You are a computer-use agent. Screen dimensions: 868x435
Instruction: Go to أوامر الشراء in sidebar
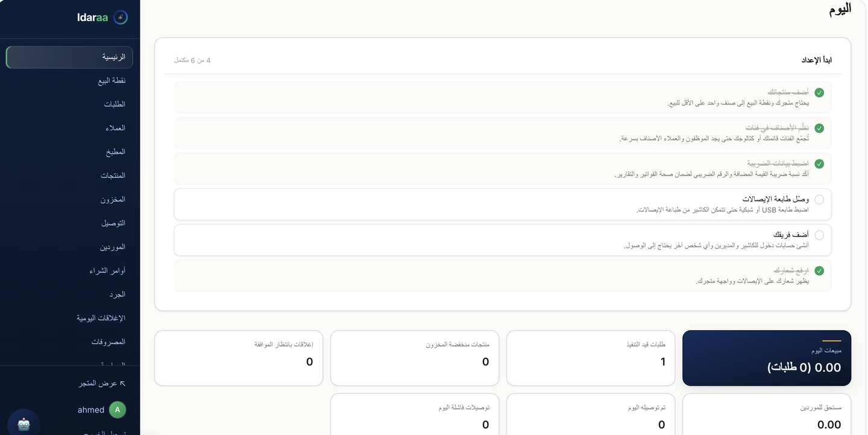pos(69,271)
